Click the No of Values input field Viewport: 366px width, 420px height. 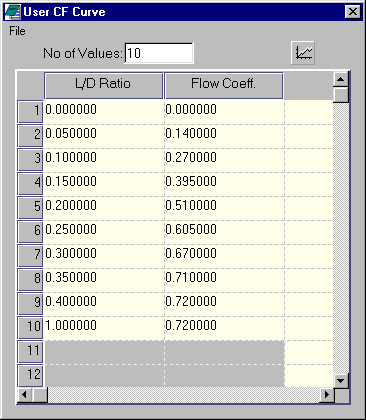click(159, 53)
